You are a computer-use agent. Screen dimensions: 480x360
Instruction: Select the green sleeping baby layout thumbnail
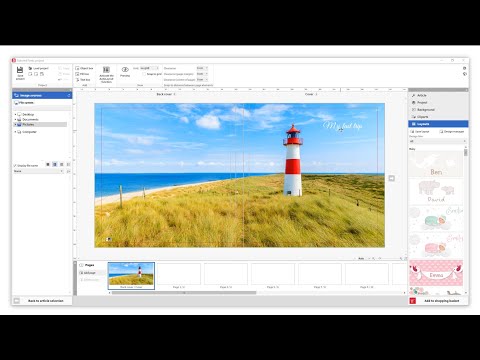click(436, 219)
